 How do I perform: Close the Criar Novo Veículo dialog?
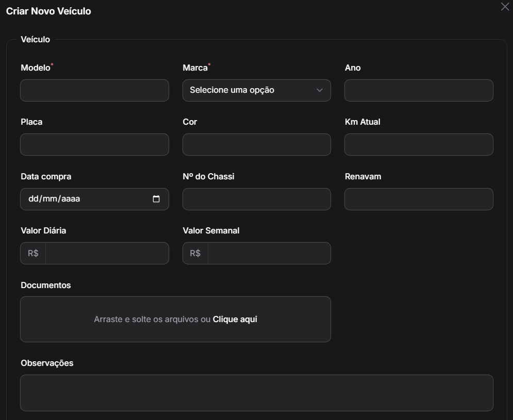coord(505,7)
